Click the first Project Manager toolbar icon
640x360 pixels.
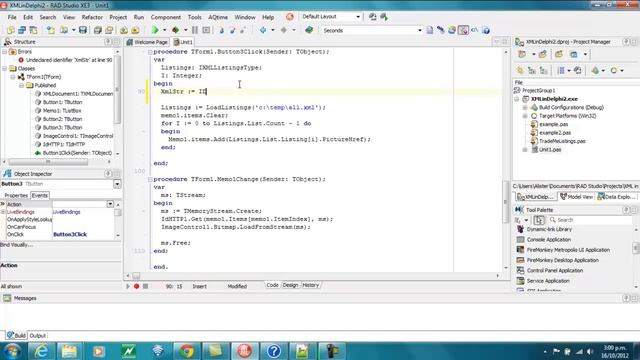point(522,54)
